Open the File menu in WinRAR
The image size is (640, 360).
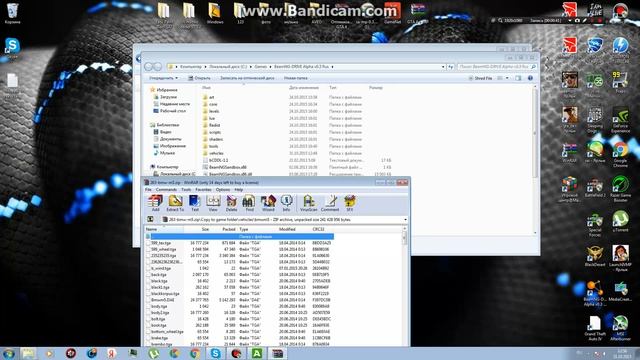click(148, 190)
